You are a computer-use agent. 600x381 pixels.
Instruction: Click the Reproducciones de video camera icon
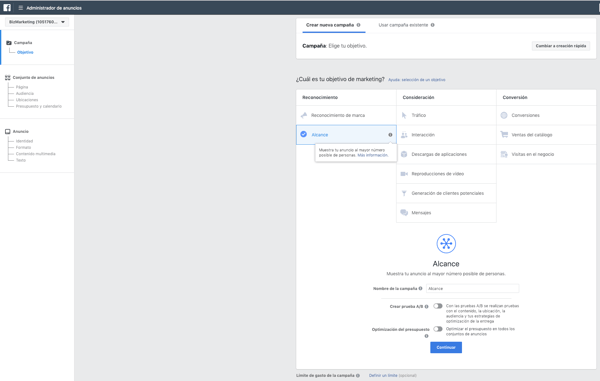click(x=404, y=174)
